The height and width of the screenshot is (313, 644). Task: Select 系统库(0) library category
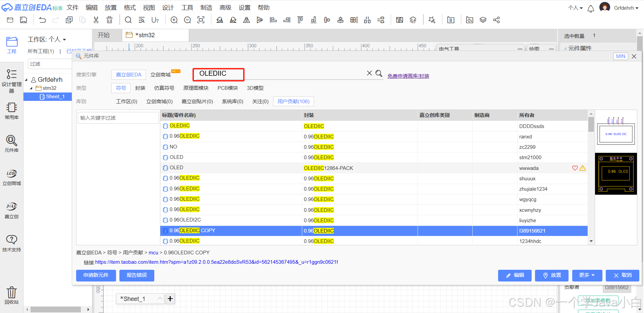[x=232, y=102]
